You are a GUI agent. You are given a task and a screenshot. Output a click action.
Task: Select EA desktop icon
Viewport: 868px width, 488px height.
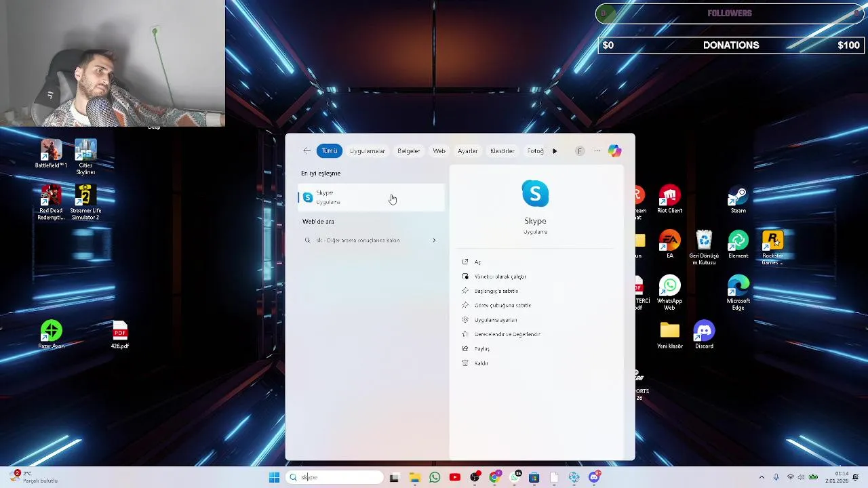point(669,245)
